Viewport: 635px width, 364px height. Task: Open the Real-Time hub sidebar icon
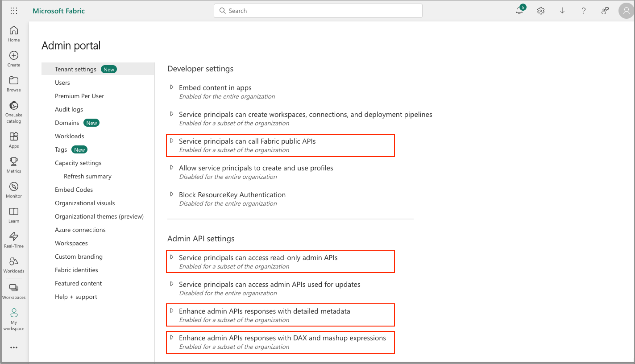[x=14, y=240]
